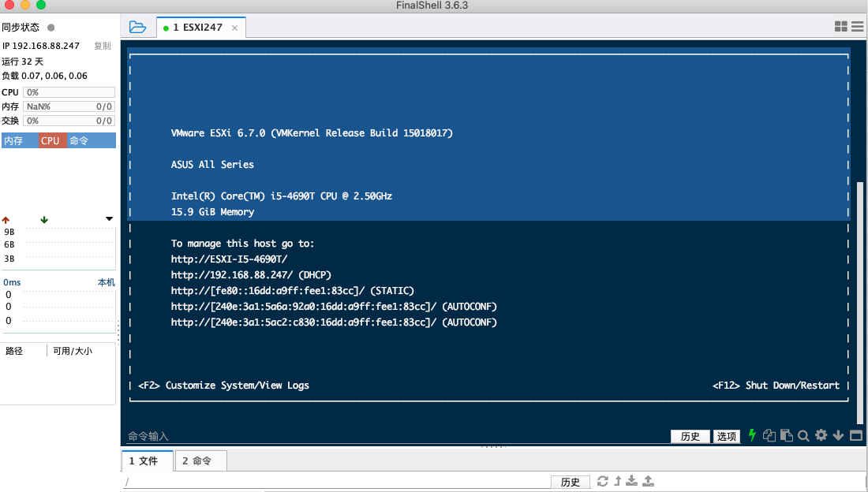Click <F12> Shut Down/Restart text
This screenshot has height=492, width=868.
776,386
